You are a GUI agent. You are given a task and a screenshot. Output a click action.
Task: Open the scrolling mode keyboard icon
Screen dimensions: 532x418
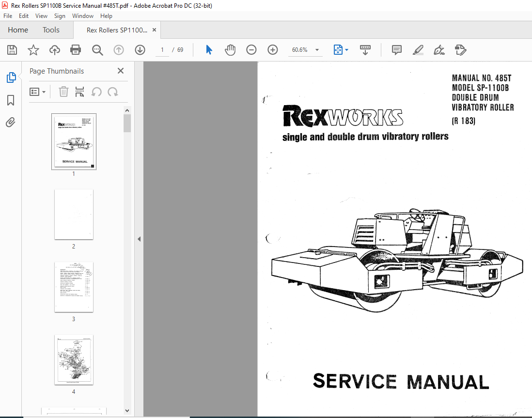[x=365, y=50]
